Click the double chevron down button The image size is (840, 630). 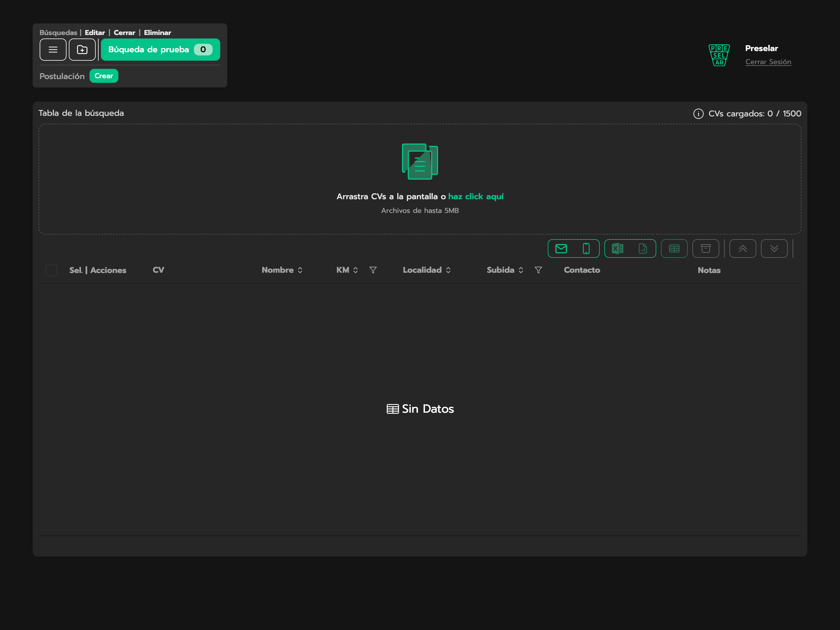[774, 249]
